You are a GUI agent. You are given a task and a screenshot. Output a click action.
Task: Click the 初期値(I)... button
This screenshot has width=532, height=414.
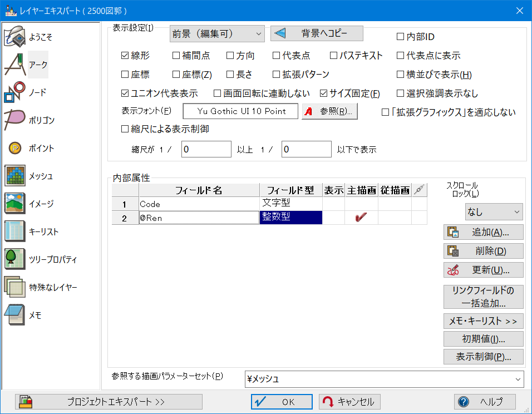483,339
